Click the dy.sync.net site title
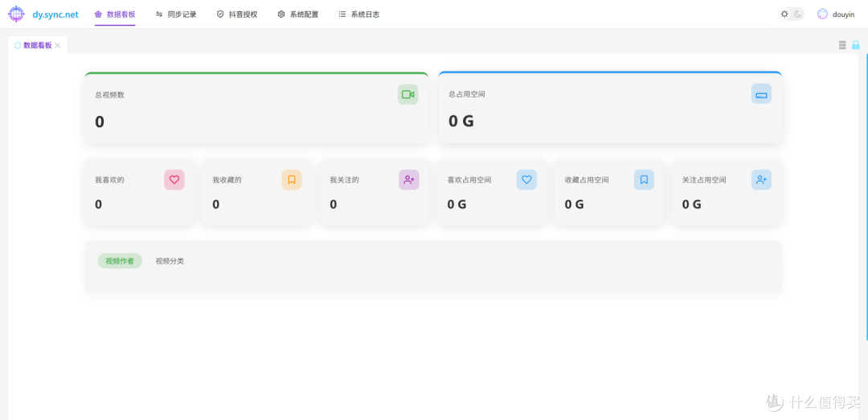Image resolution: width=868 pixels, height=420 pixels. (55, 14)
